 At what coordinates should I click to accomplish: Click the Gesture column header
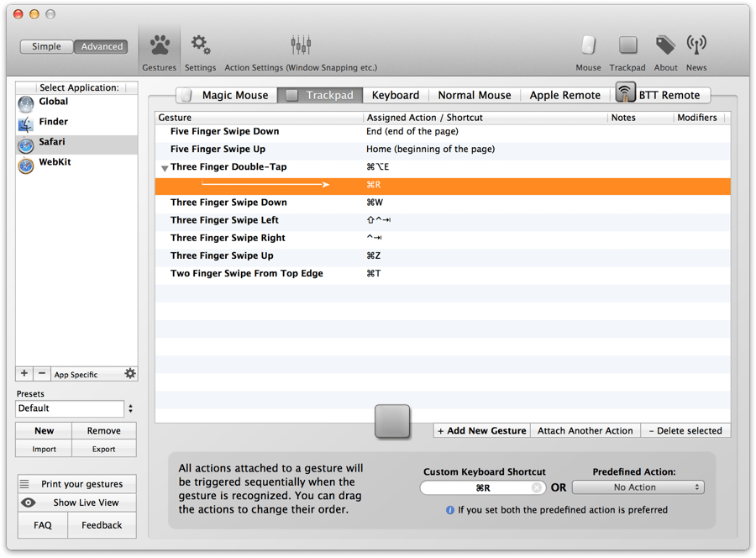259,118
